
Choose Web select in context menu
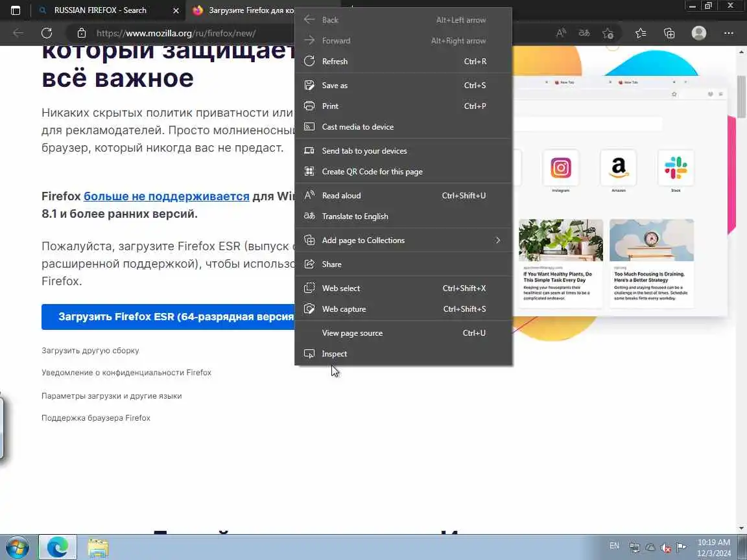click(x=403, y=288)
